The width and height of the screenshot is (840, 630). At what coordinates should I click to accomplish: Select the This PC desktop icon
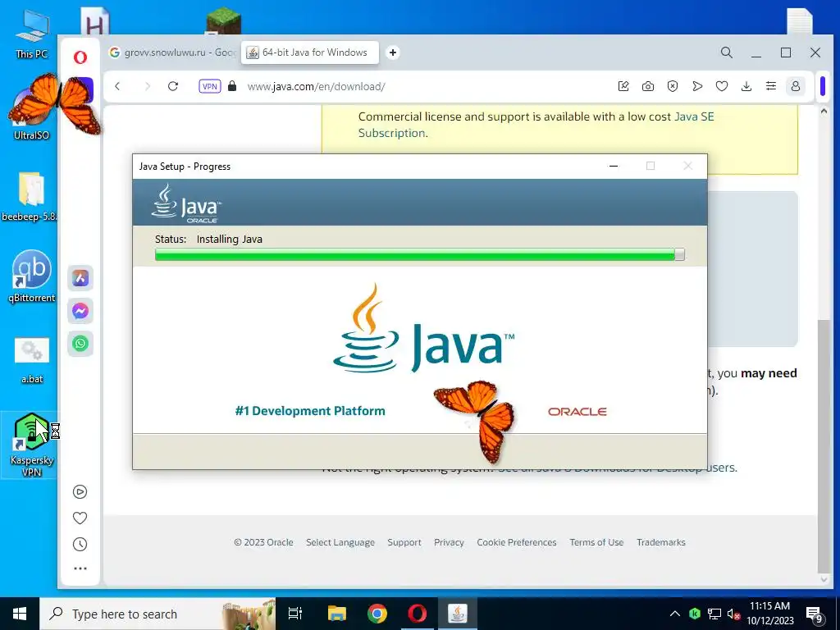pos(32,35)
